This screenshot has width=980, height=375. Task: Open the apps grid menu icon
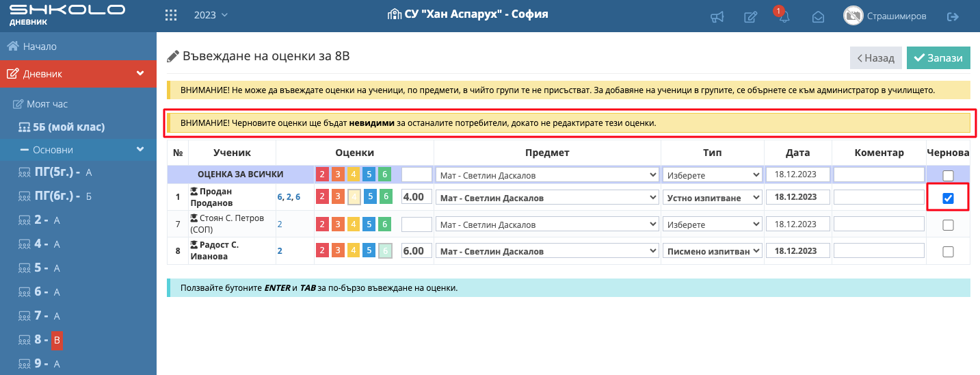(x=172, y=15)
